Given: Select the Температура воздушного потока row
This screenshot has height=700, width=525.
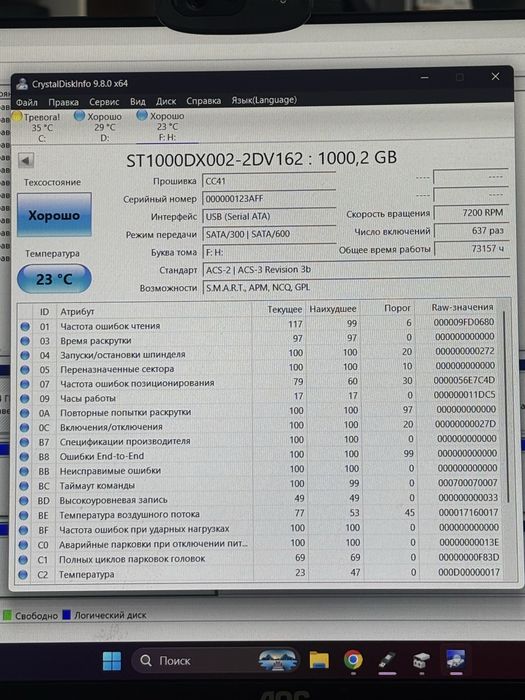Looking at the screenshot, I should (258, 514).
